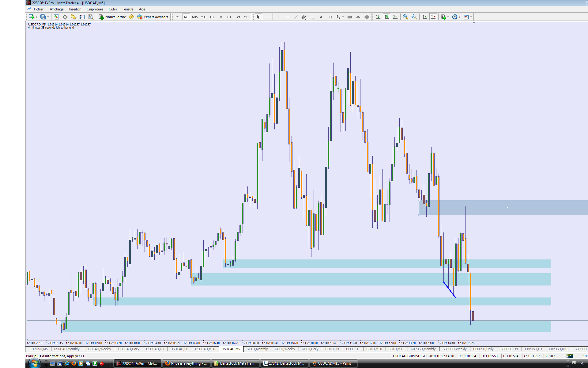Toggle Chart Shift button
Screen dimensions: 588x368
click(x=433, y=17)
